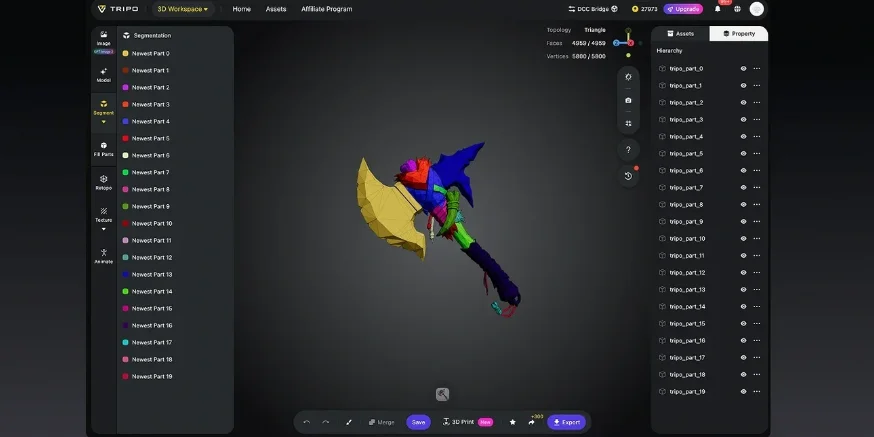Image resolution: width=874 pixels, height=437 pixels.
Task: Click the yellow swatch of Newest Part 0
Action: click(125, 54)
